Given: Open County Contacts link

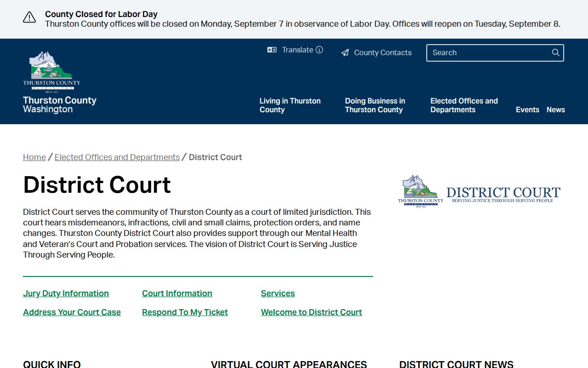Looking at the screenshot, I should 383,53.
